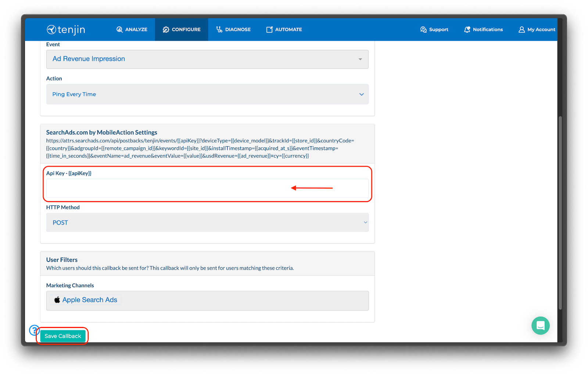Select the Apple Search Ads channel tag

(86, 300)
